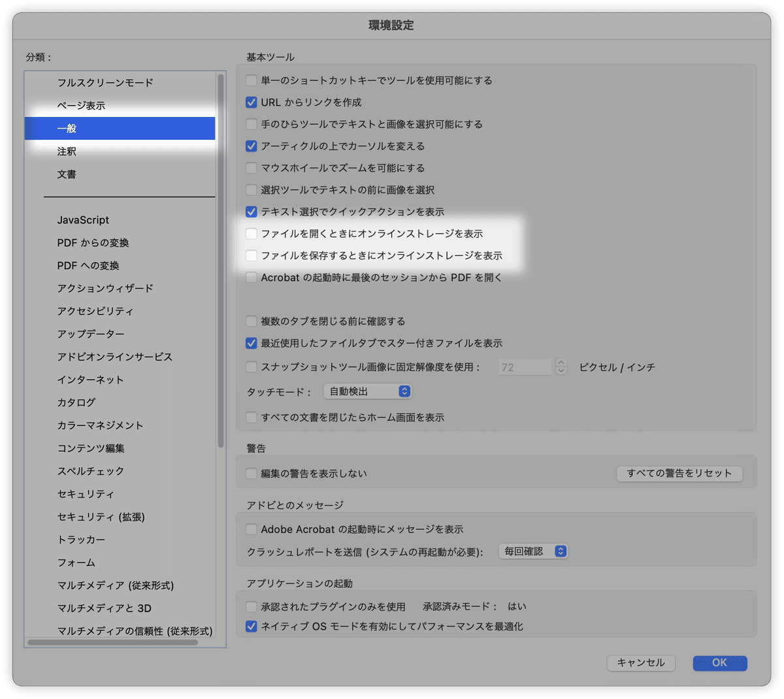Select PDF への変換 category

pyautogui.click(x=120, y=266)
